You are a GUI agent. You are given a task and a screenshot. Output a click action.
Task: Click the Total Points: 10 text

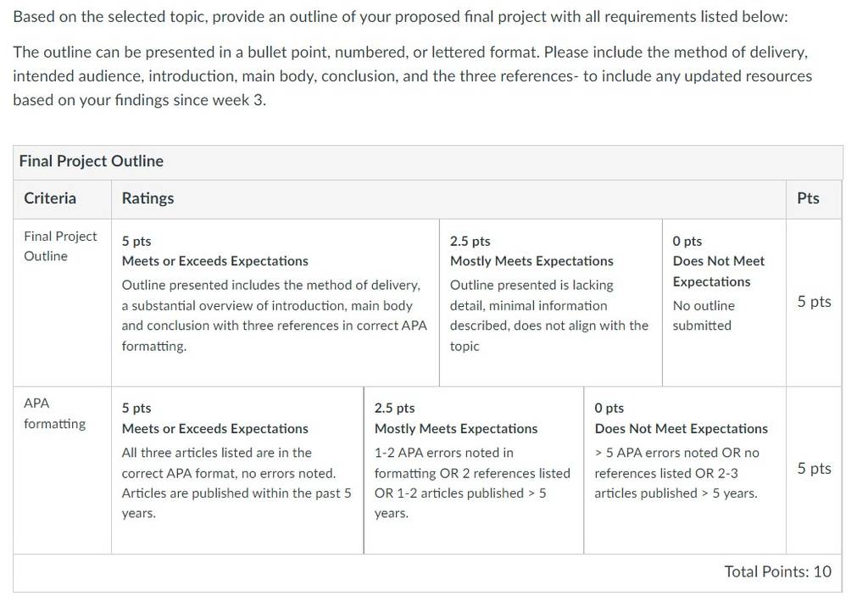coord(778,571)
